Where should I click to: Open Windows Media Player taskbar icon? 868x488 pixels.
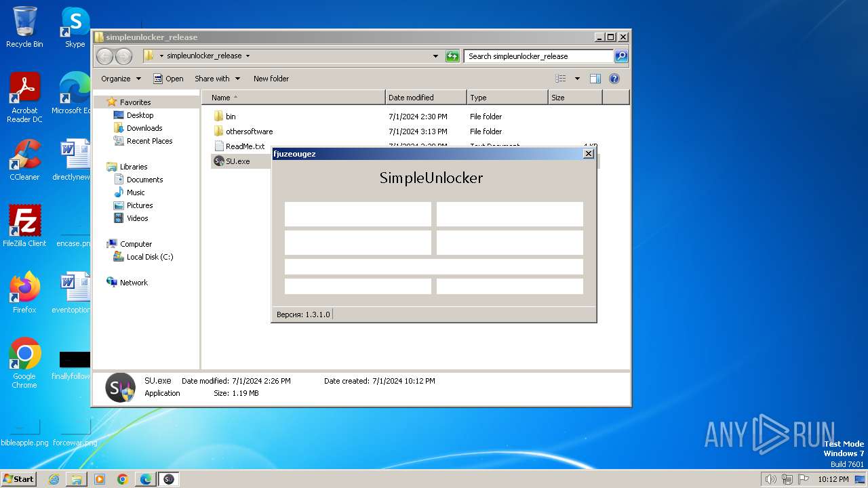point(100,479)
